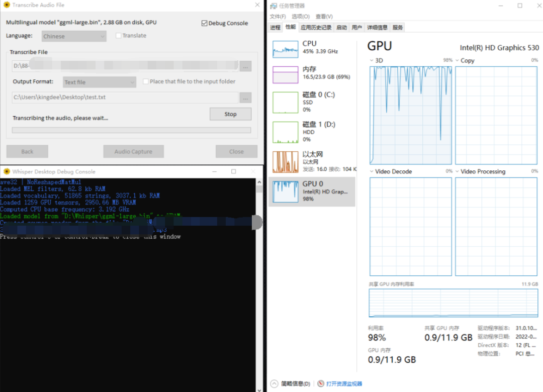
Task: Open the Output Format dropdown showing Text file
Action: click(100, 82)
